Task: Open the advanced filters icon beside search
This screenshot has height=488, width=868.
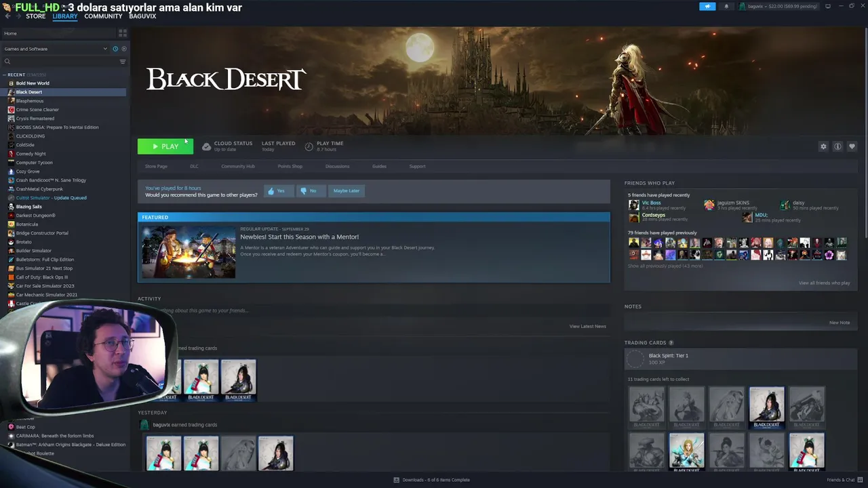Action: 123,62
